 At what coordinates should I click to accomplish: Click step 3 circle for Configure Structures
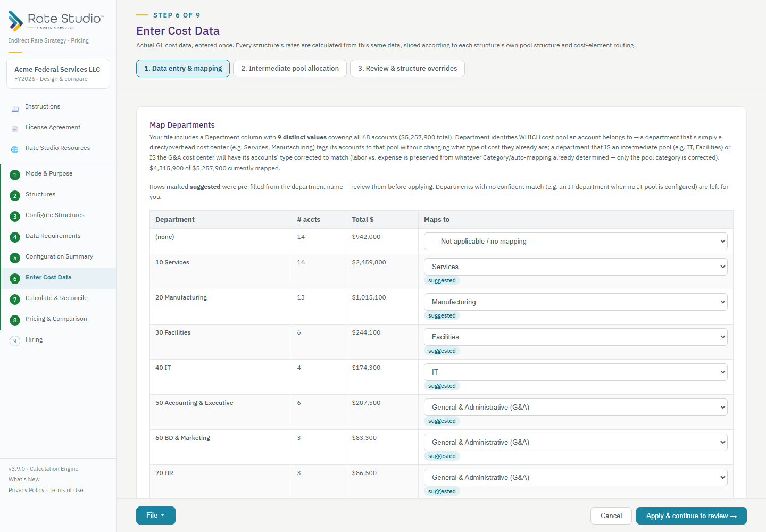point(15,216)
